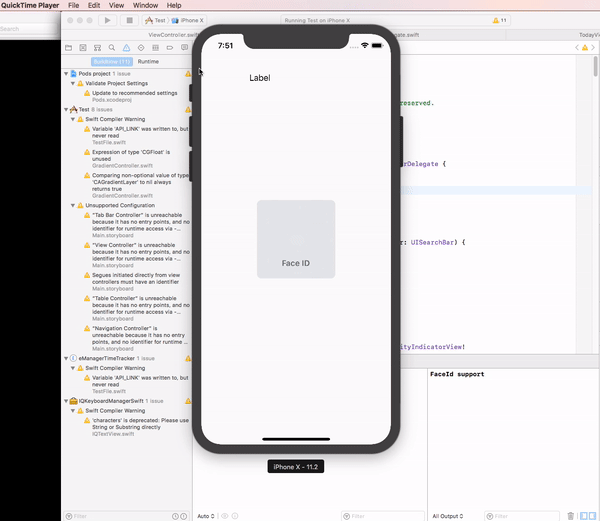This screenshot has width=600, height=521.
Task: Click the 11 warnings indicator in activity bar
Action: pos(499,20)
